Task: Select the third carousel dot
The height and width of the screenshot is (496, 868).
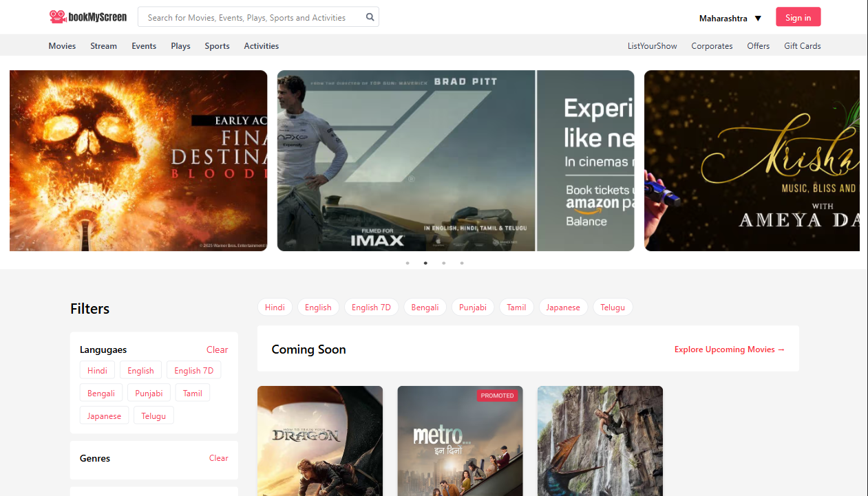Action: [x=444, y=263]
